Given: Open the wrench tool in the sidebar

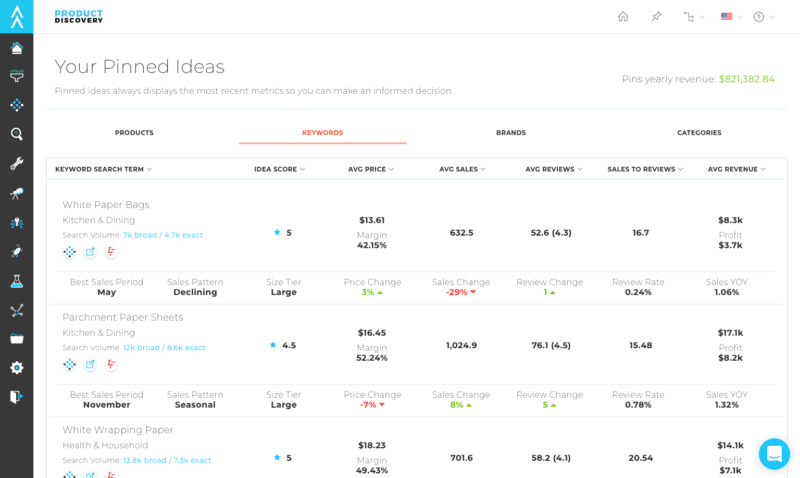Looking at the screenshot, I should click(17, 163).
